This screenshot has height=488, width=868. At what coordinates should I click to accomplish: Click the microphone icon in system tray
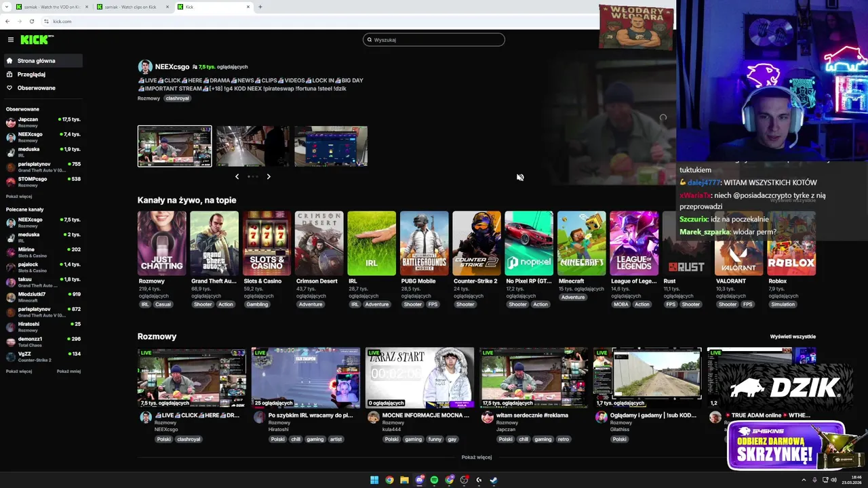tap(814, 480)
